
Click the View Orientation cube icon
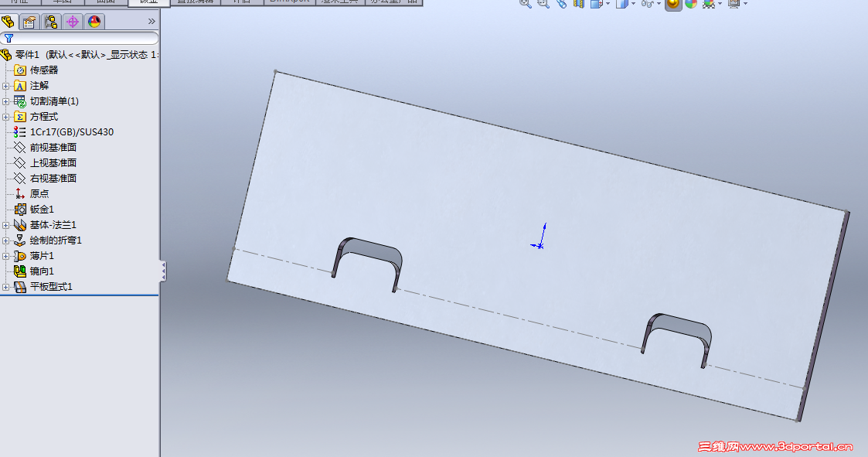pos(596,3)
